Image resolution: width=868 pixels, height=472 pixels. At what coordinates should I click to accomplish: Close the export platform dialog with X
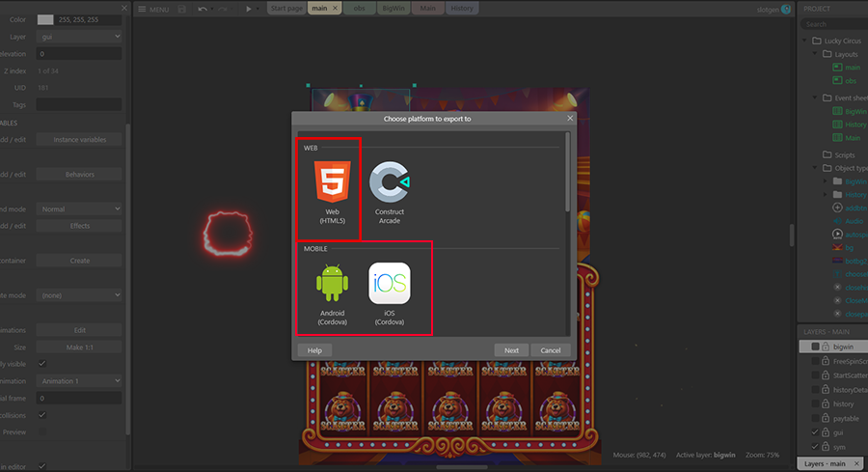point(570,118)
